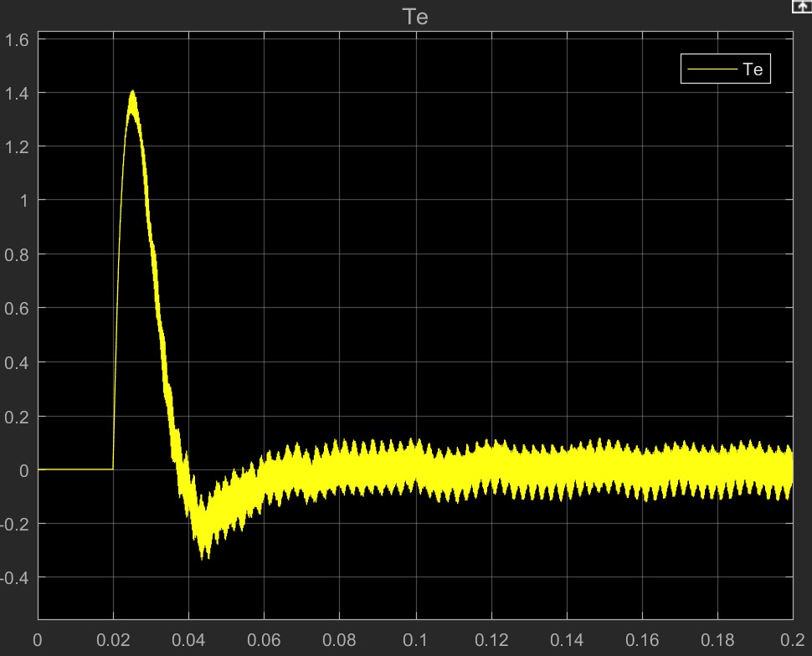
Task: Click the y-axis tick label 1.4
Action: [x=17, y=94]
